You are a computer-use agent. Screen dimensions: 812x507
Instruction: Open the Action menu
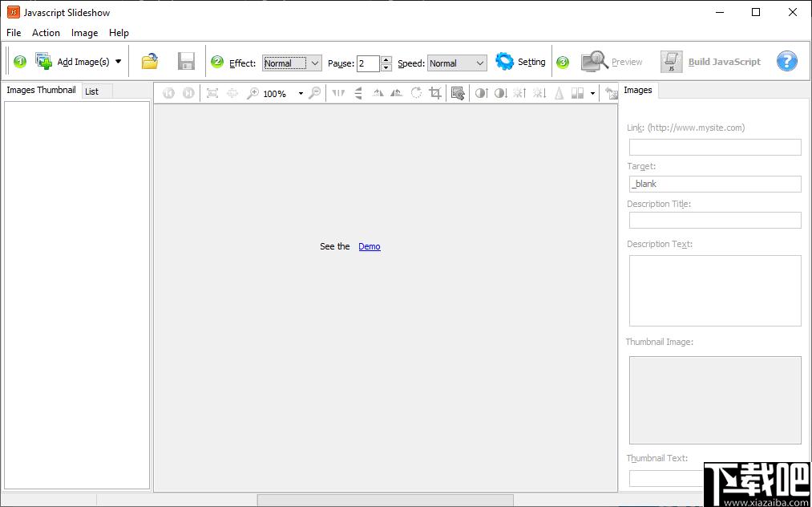pos(46,33)
